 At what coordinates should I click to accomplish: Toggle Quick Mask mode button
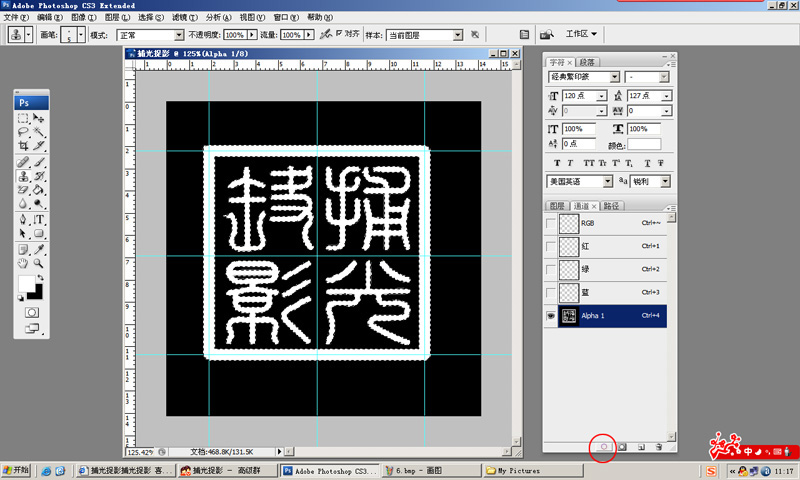click(31, 312)
